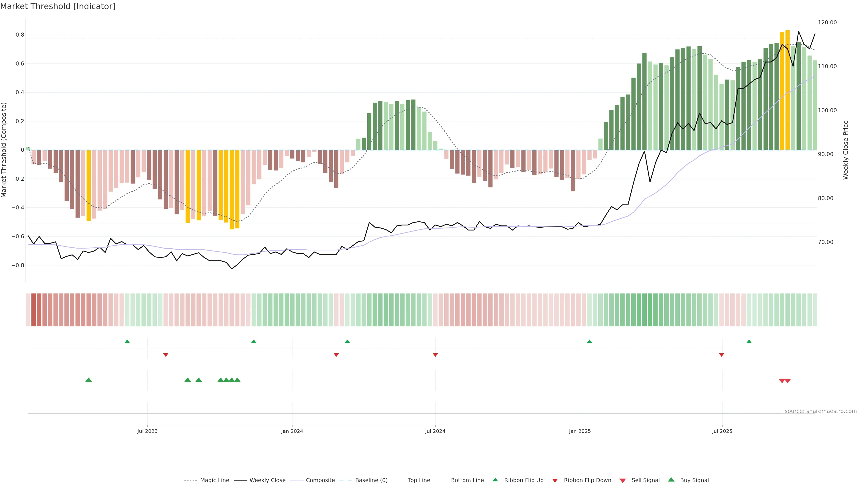Toggle the Baseline (0) legend entry
This screenshot has width=868, height=488.
click(371, 480)
